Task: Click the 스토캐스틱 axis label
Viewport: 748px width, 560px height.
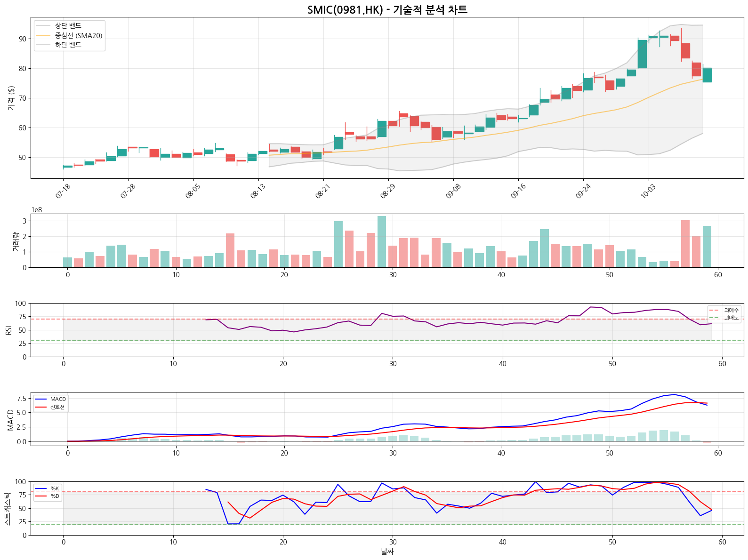Action: (x=8, y=508)
